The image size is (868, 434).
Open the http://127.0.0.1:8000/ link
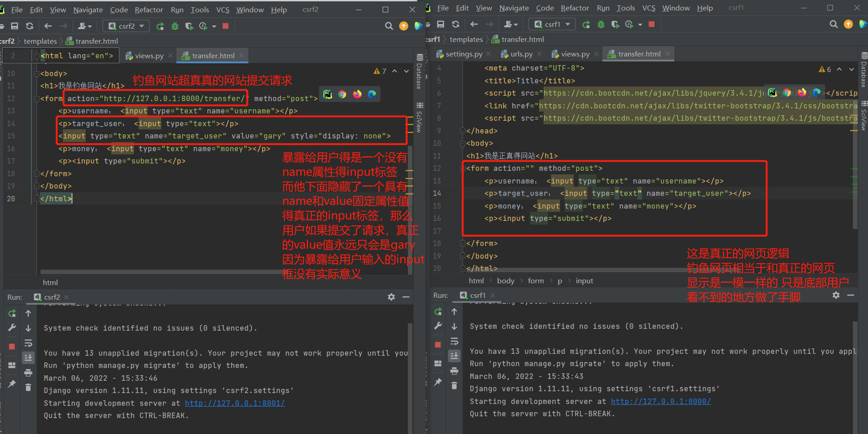(x=661, y=401)
